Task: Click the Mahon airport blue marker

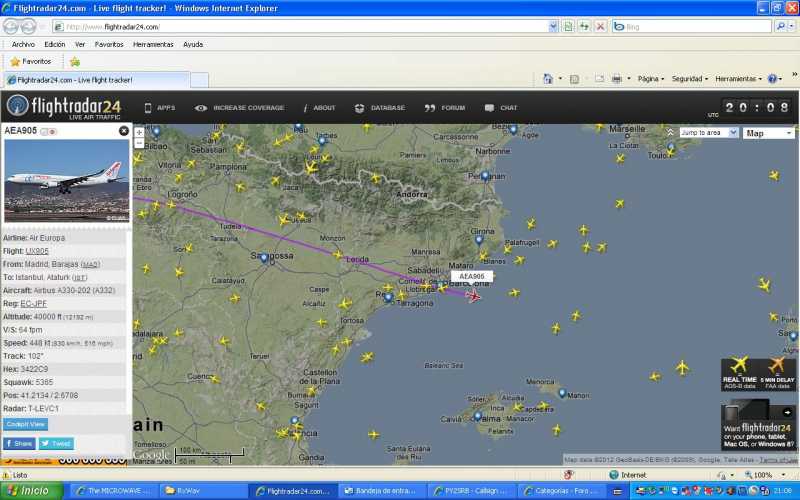Action: point(562,393)
